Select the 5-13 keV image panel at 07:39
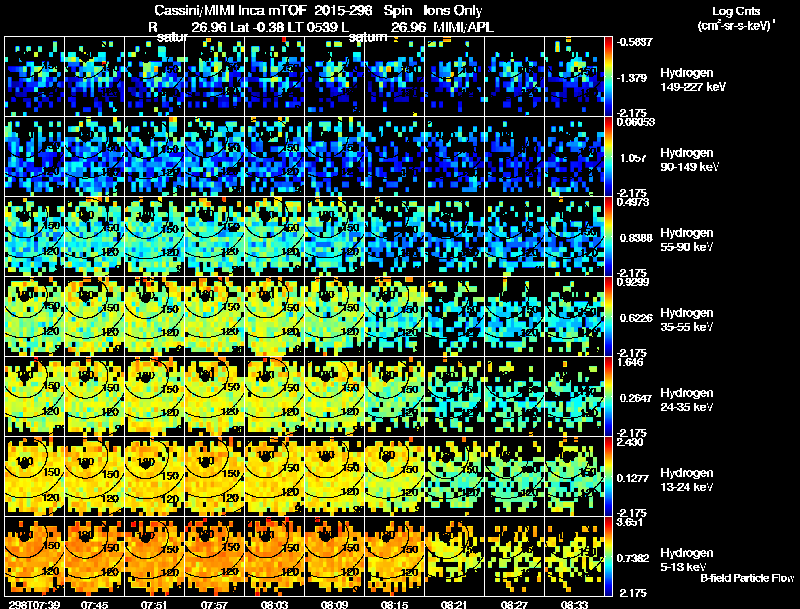Viewport: 800px width, 609px height. 34,557
